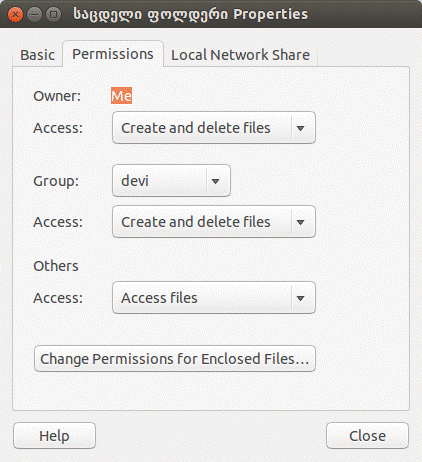Click the highlighted 'Me' owner label

121,96
